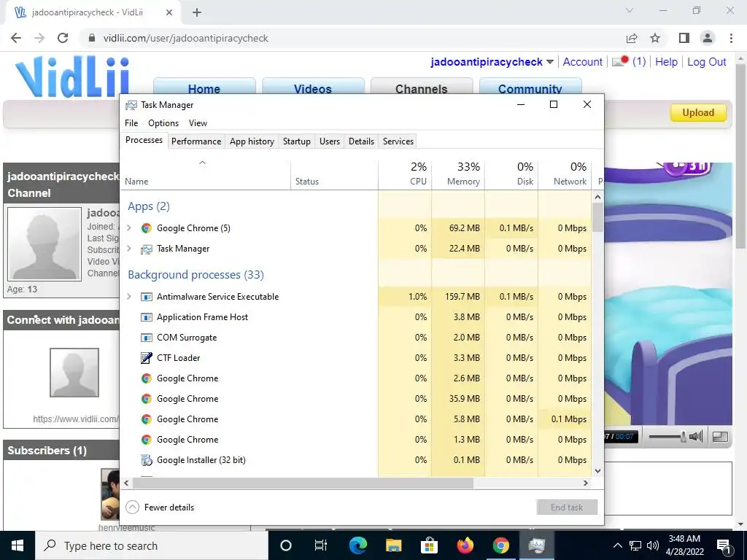
Task: Click the volume speaker icon in system tray
Action: (x=653, y=545)
